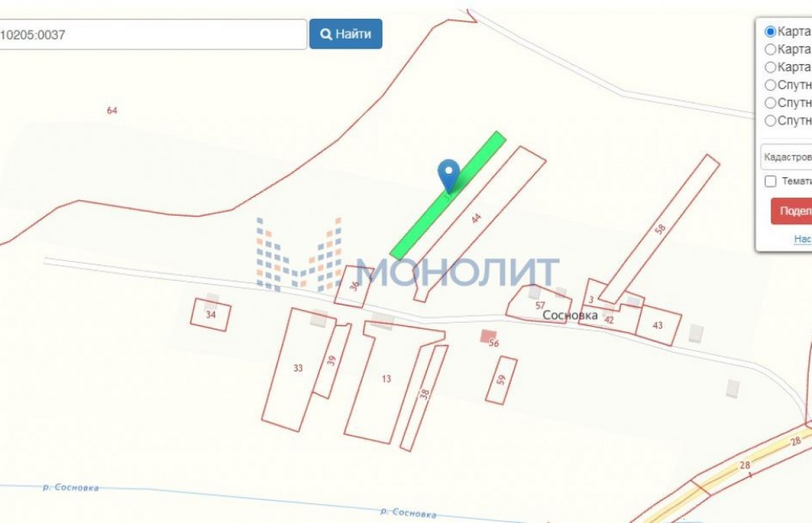The width and height of the screenshot is (812, 523).
Task: Click the red building marker labeled 56
Action: click(x=488, y=336)
